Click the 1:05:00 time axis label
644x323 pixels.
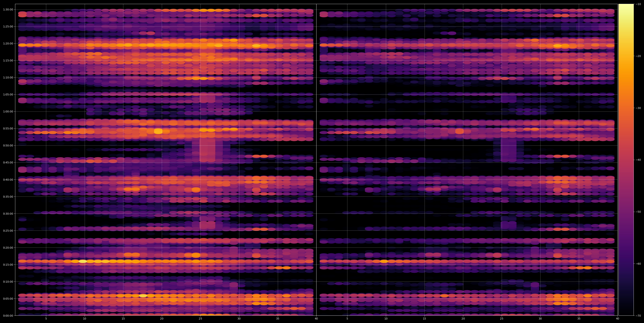[x=8, y=95]
